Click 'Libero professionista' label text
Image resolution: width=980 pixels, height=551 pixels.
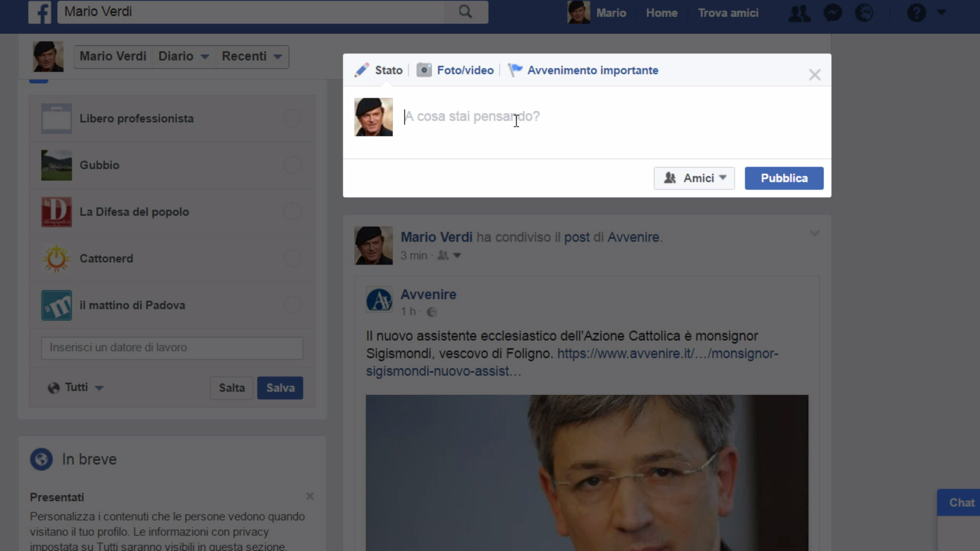(136, 118)
